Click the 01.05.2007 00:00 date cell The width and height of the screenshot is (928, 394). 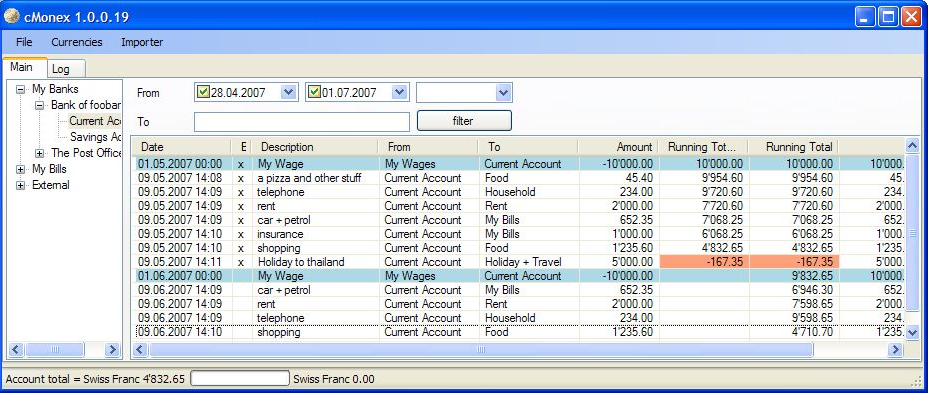click(x=180, y=164)
